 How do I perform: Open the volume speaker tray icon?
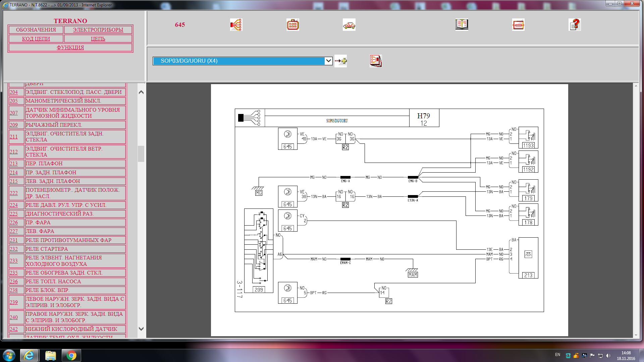[x=608, y=356]
